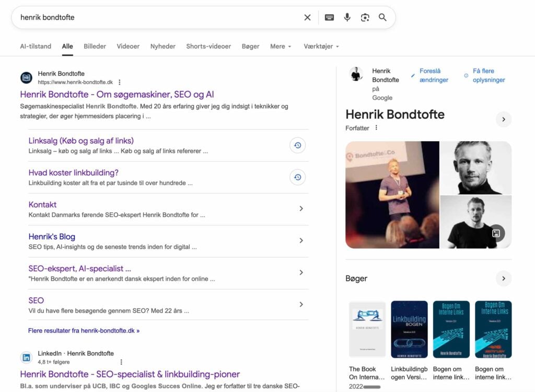This screenshot has width=535, height=392.
Task: Expand the Bøger section arrow
Action: 503,279
